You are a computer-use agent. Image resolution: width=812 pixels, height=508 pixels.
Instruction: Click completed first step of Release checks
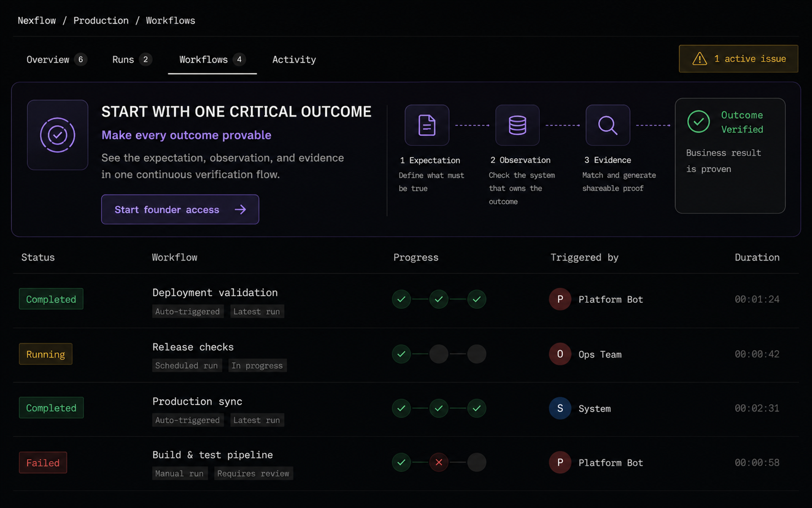coord(401,354)
